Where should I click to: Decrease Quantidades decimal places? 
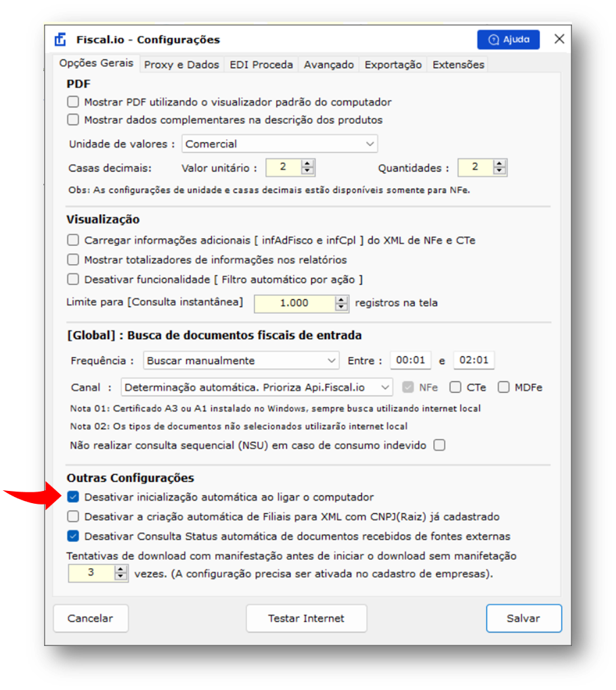click(500, 171)
